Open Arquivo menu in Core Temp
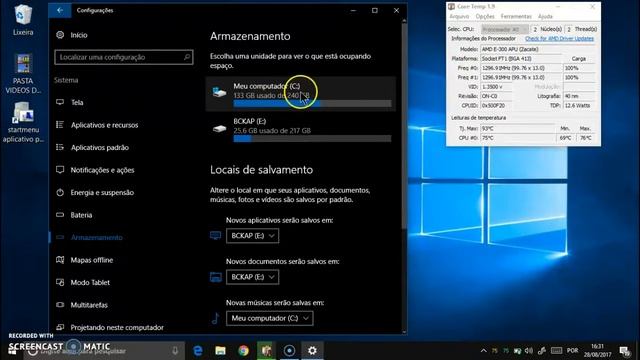Viewport: 640px width, 360px height. point(459,16)
